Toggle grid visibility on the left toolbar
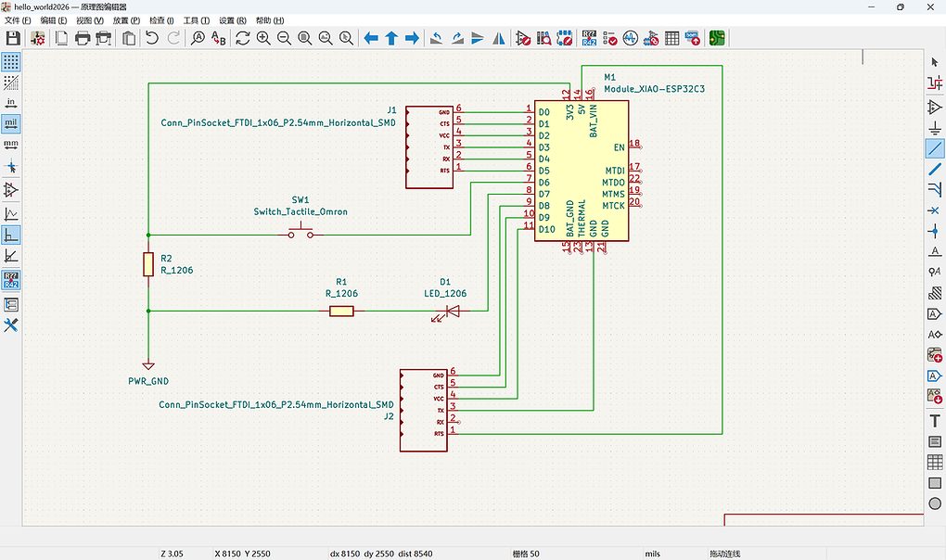This screenshot has width=946, height=560. (x=10, y=61)
